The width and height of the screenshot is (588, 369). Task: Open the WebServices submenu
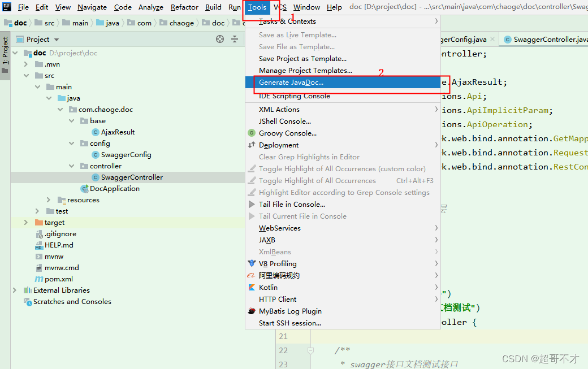343,228
